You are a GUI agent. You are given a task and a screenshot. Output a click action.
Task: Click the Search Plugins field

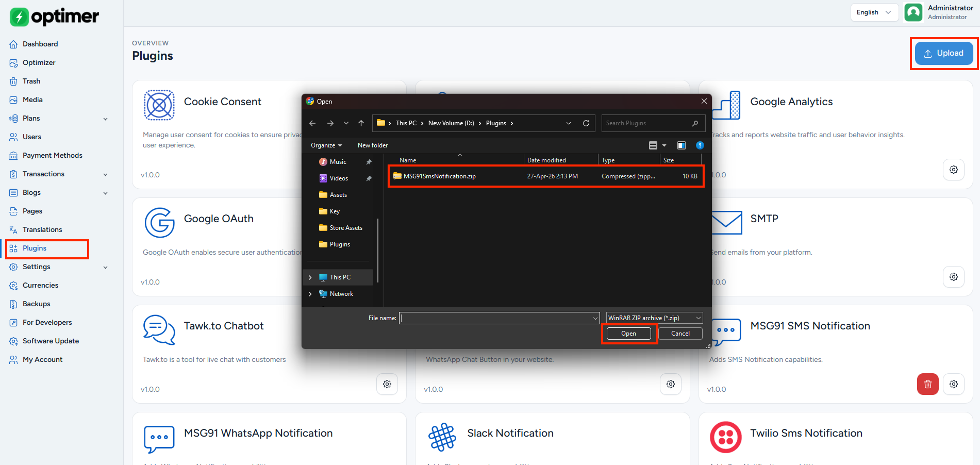653,123
